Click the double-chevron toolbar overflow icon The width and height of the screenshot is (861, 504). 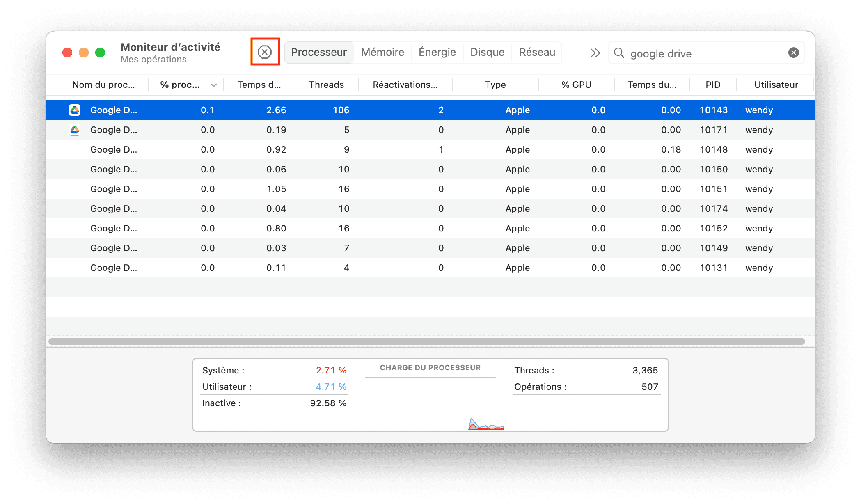(595, 53)
